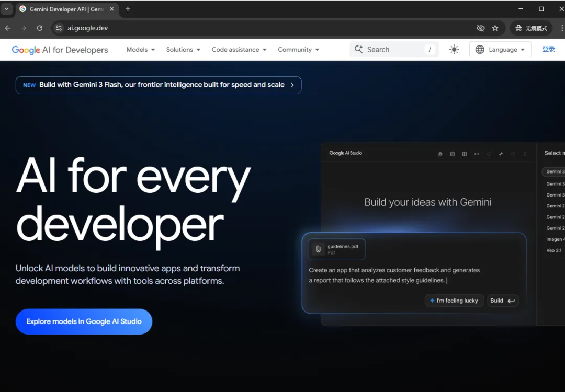Go to Google AI for Developers home logo
The image size is (565, 392).
click(x=60, y=50)
